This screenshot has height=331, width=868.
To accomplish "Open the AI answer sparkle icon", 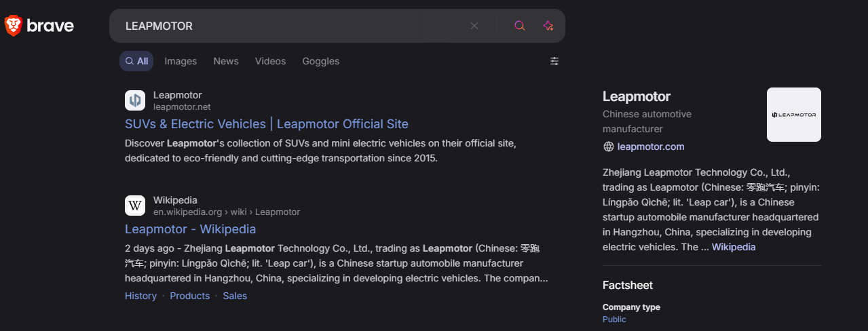I will click(548, 26).
